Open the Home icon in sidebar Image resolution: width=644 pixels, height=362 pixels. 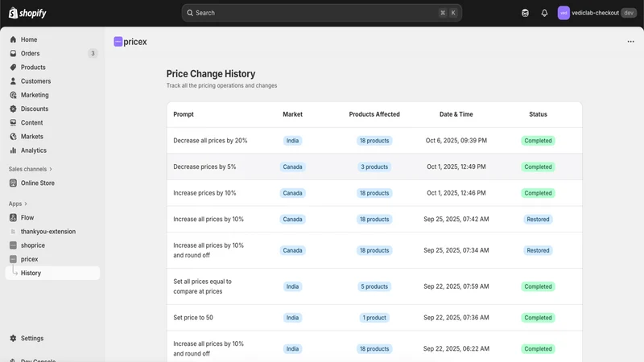[x=13, y=39]
